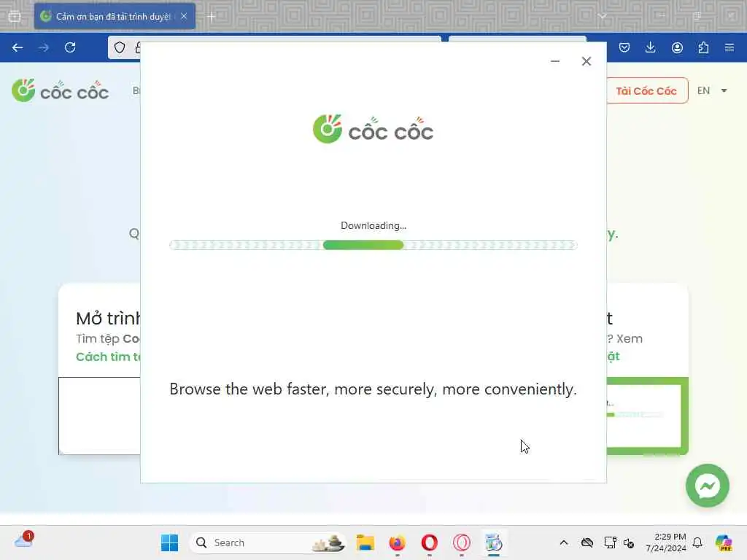
Task: Show hidden system tray icons
Action: coord(564,542)
